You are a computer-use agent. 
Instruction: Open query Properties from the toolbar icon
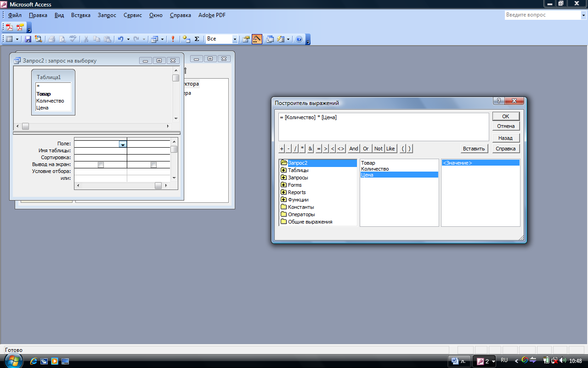click(246, 39)
